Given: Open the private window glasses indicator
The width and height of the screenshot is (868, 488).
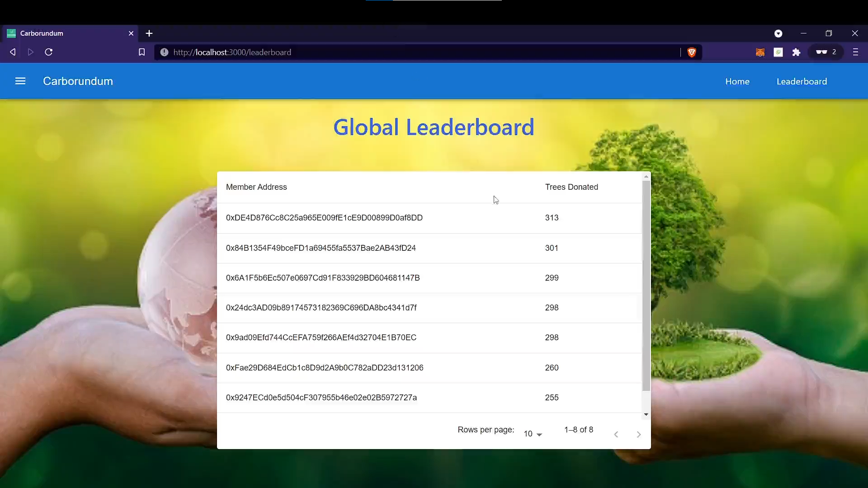Looking at the screenshot, I should point(826,52).
